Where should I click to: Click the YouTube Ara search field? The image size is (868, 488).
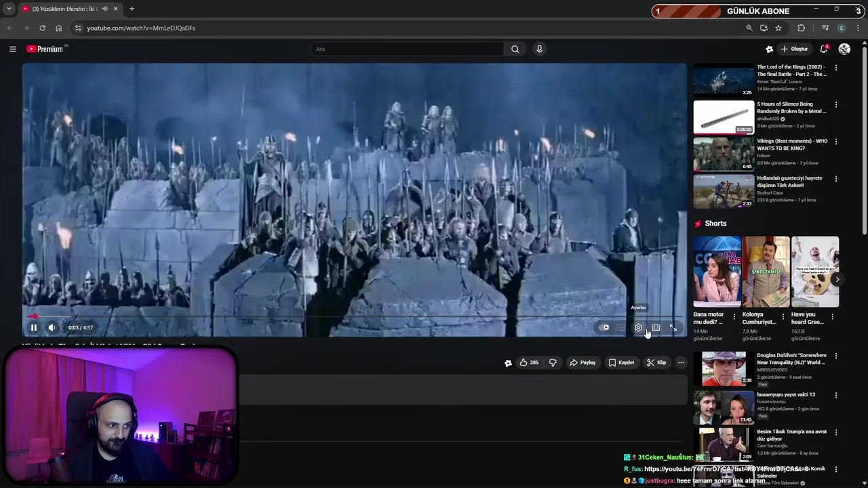407,49
